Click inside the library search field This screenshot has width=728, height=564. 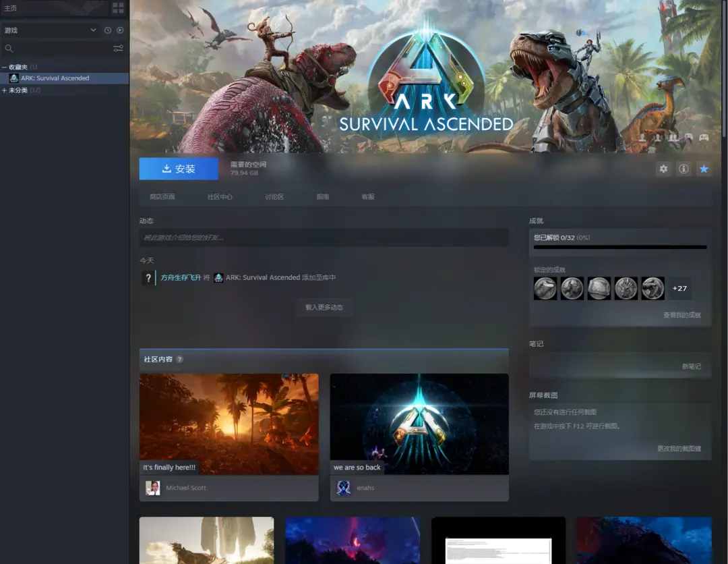63,49
